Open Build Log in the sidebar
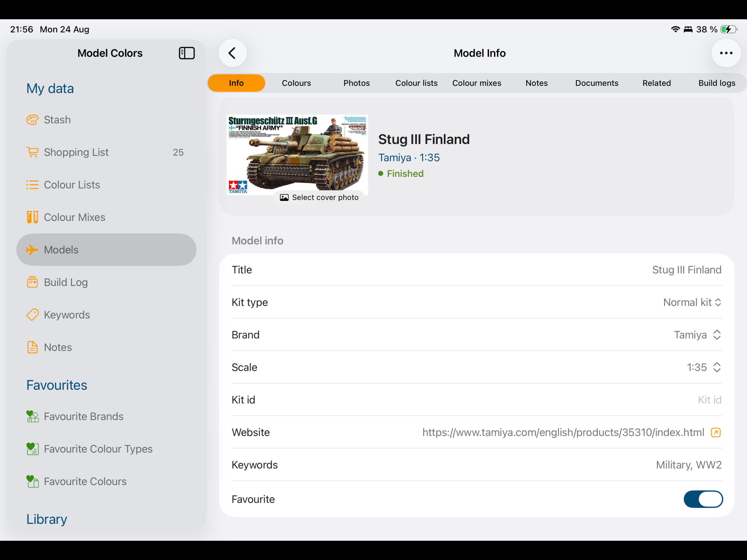This screenshot has height=560, width=747. [106, 282]
